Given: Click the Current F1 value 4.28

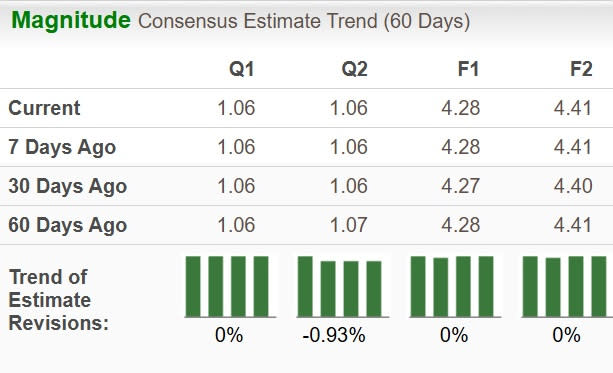Looking at the screenshot, I should 461,108.
